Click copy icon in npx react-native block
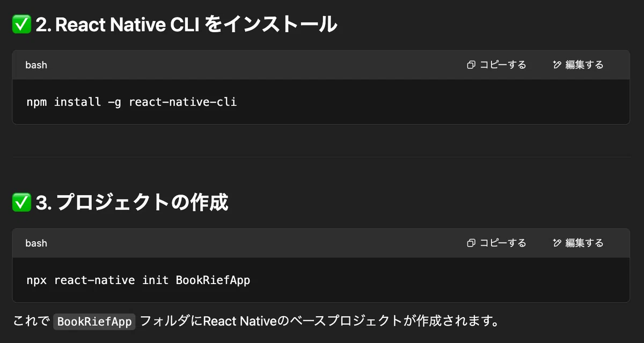This screenshot has height=343, width=644. (x=471, y=243)
